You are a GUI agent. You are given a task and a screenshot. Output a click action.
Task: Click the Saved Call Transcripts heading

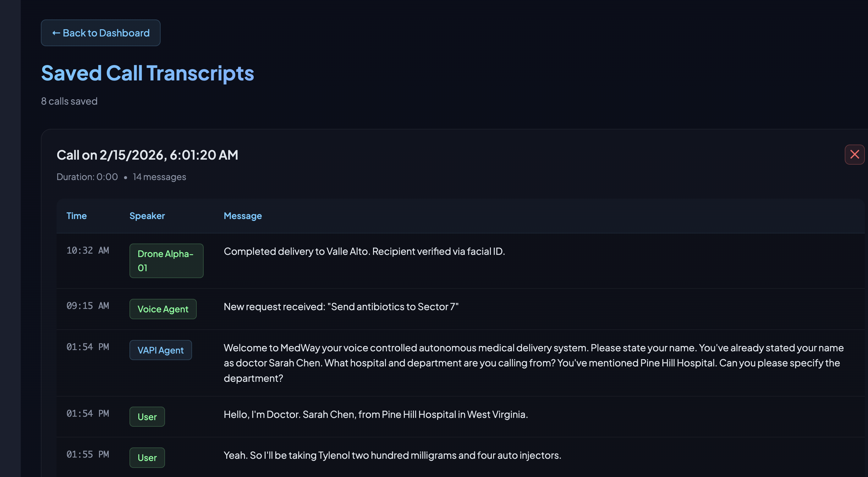click(x=147, y=73)
